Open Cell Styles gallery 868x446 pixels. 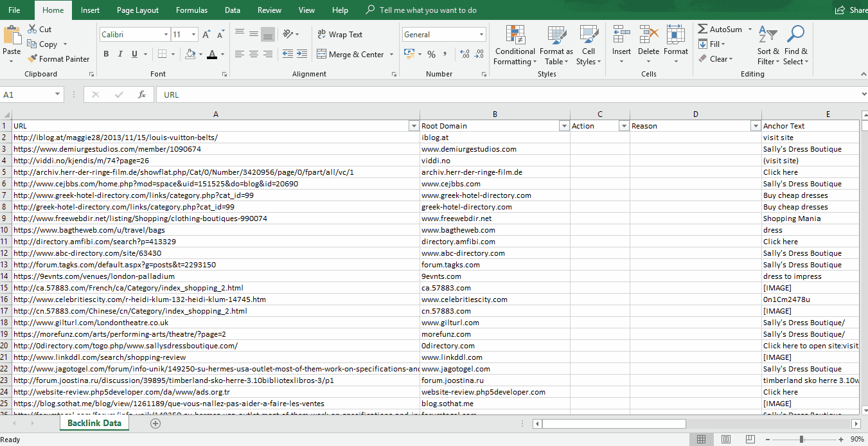coord(589,45)
